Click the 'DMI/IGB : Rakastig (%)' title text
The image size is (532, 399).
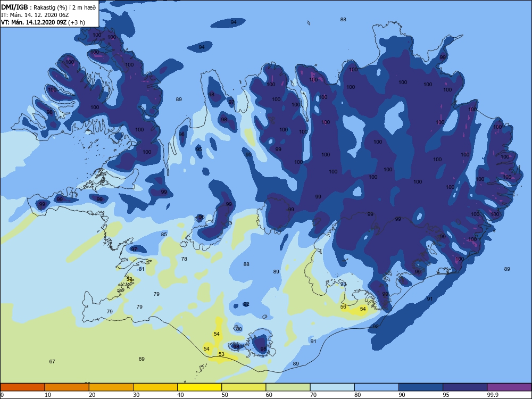(49, 7)
